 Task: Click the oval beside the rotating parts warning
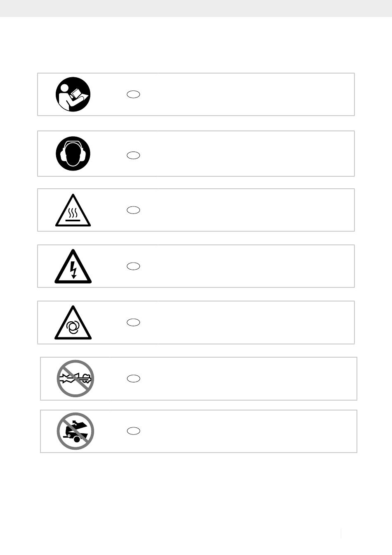[133, 323]
